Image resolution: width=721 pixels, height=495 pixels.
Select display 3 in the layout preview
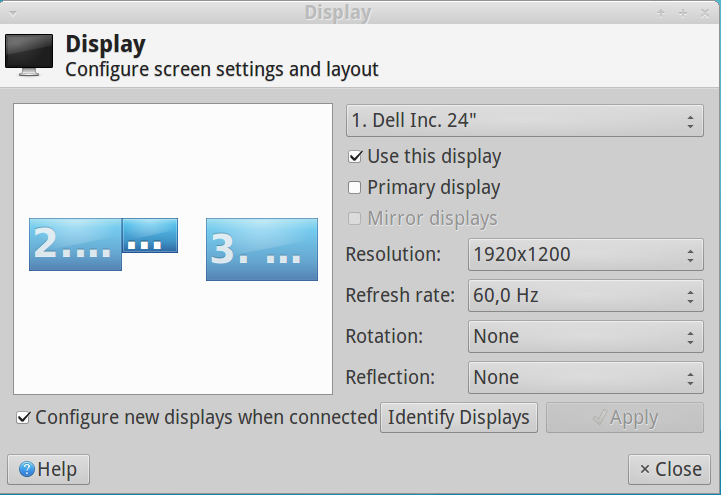click(261, 249)
